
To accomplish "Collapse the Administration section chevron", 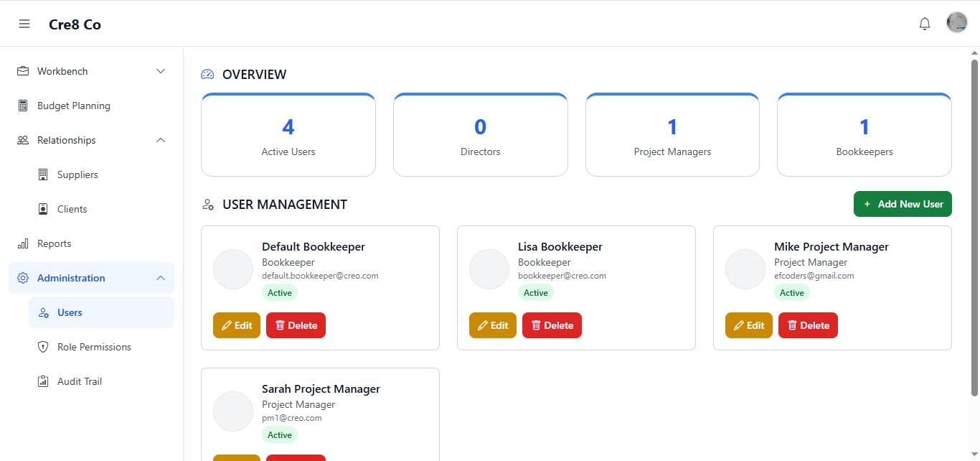I will pos(161,278).
